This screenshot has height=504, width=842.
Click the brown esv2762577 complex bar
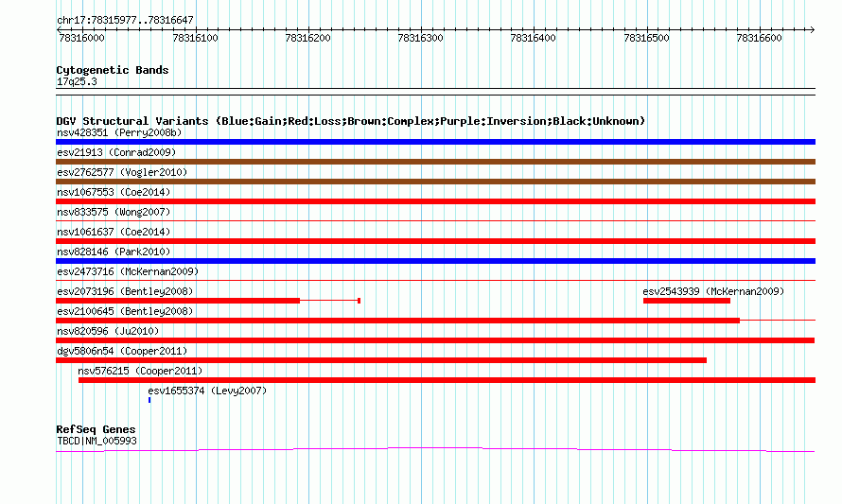coord(435,182)
